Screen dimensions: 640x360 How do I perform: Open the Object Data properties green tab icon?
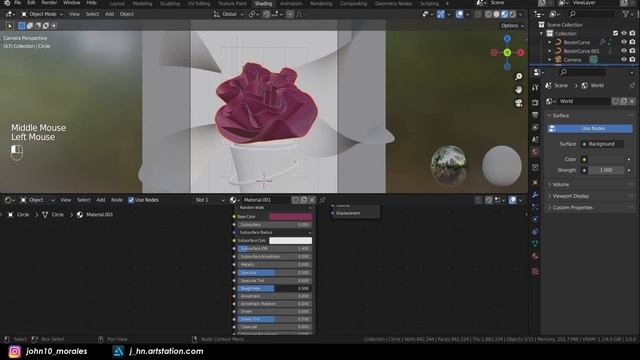click(535, 244)
